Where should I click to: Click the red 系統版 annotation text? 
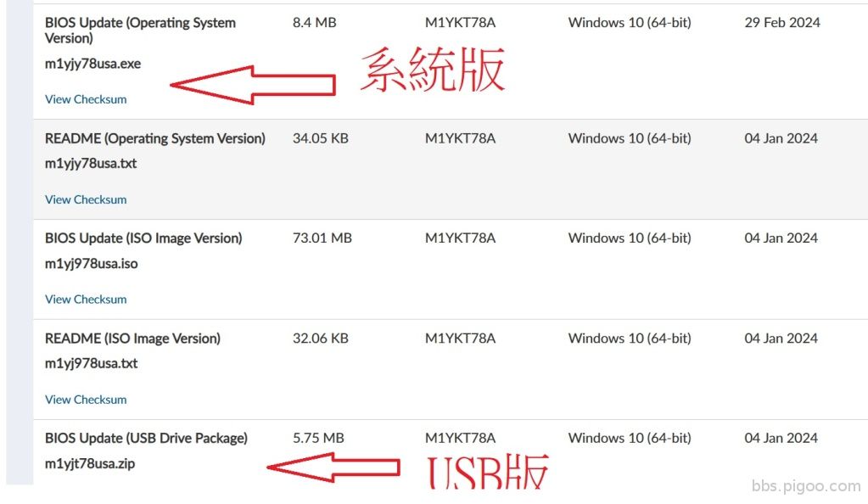pyautogui.click(x=433, y=70)
